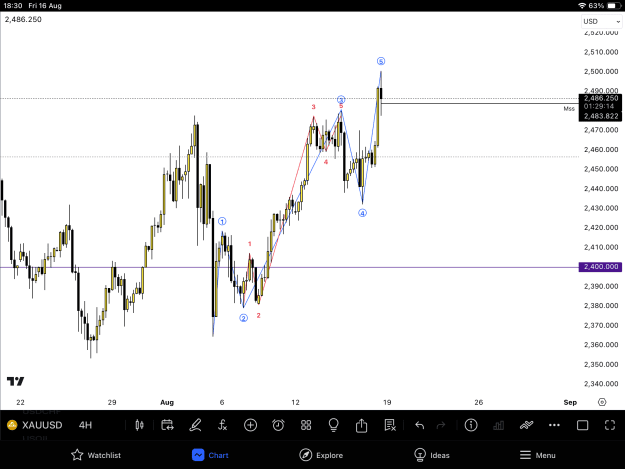This screenshot has height=469, width=625.
Task: Open the multi-line indicator templates icon
Action: pos(526,425)
